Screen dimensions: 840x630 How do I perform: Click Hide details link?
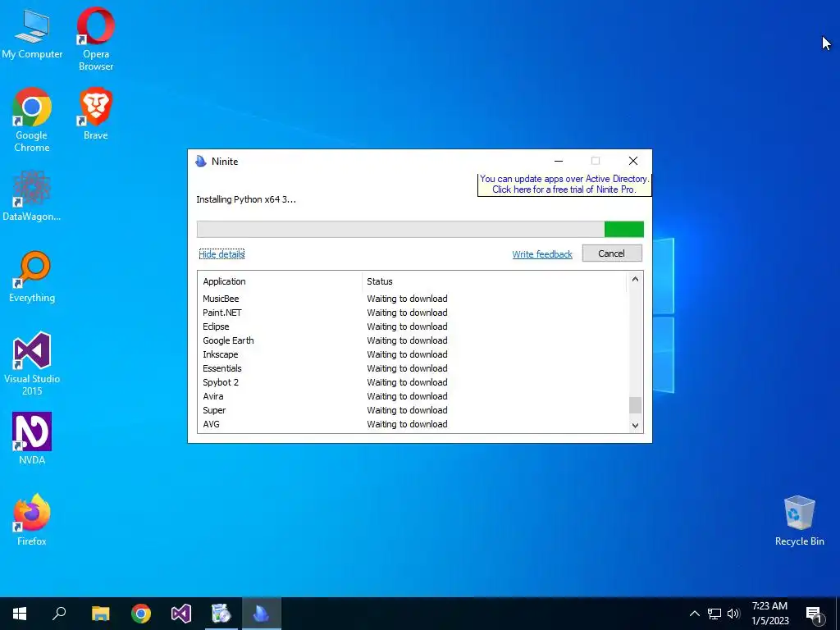[x=221, y=254]
